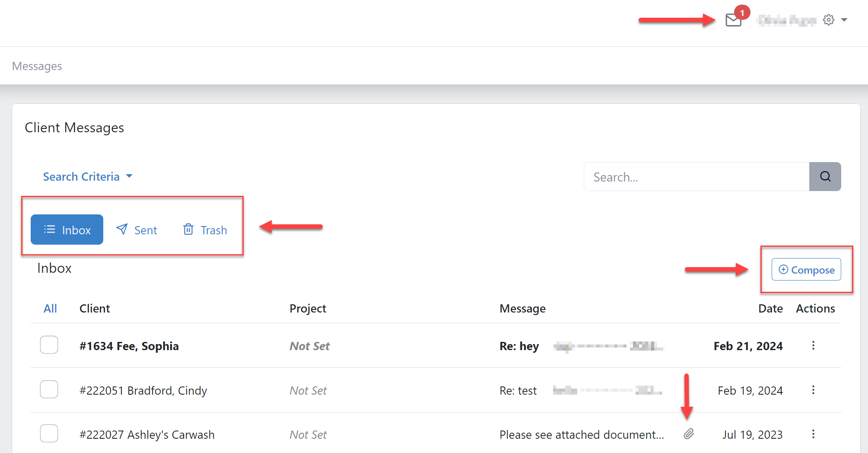Open the user account dropdown caret

click(845, 19)
